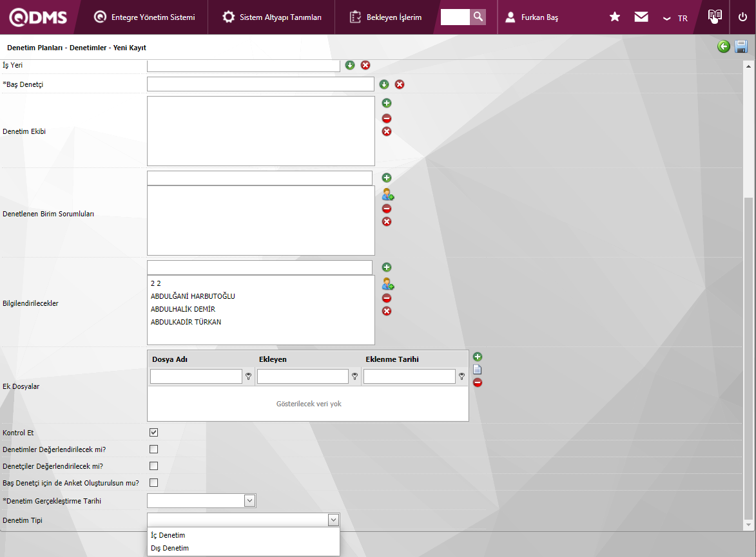Open Entegre Yönetim Sistemi menu
This screenshot has width=756, height=557.
tap(144, 17)
